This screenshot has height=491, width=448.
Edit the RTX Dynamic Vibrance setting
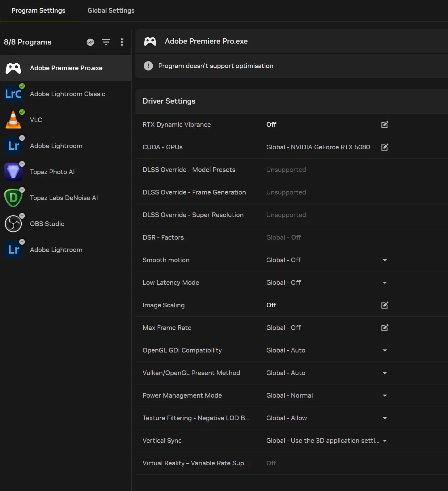385,125
